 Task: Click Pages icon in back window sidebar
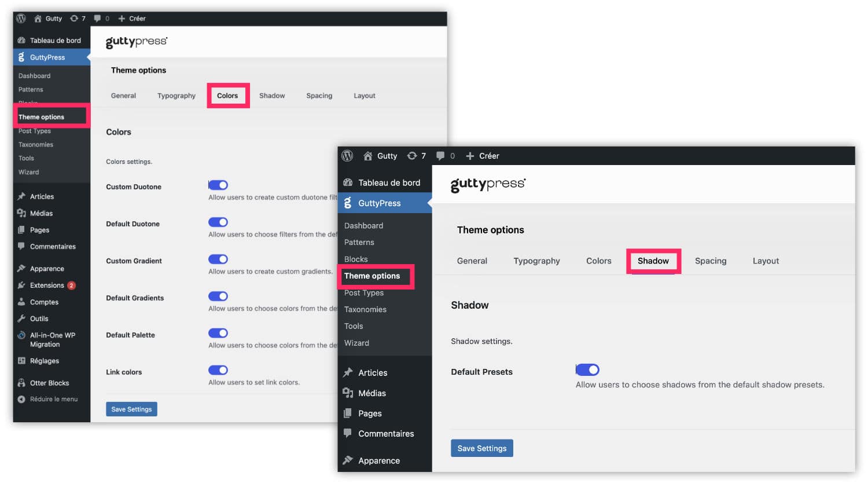(x=21, y=230)
